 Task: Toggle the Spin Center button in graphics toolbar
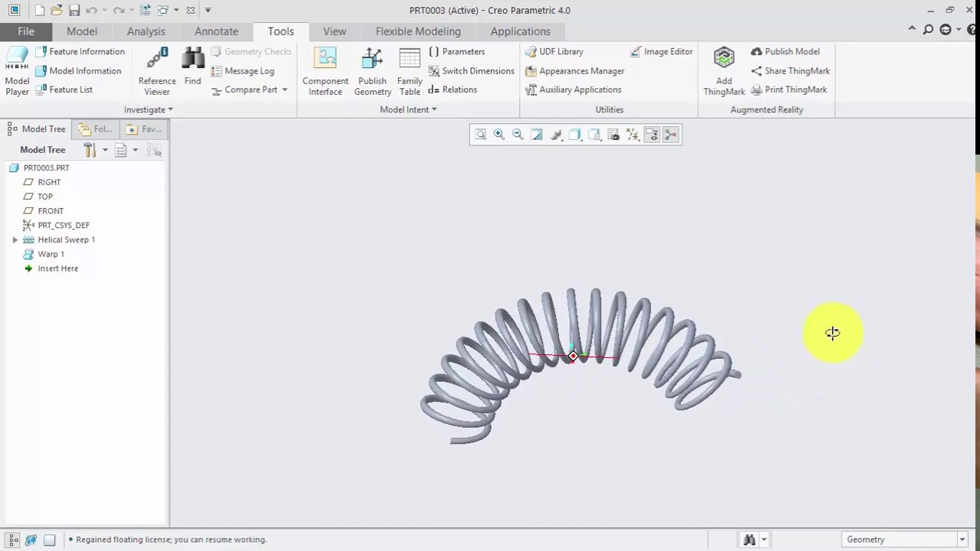pos(671,135)
